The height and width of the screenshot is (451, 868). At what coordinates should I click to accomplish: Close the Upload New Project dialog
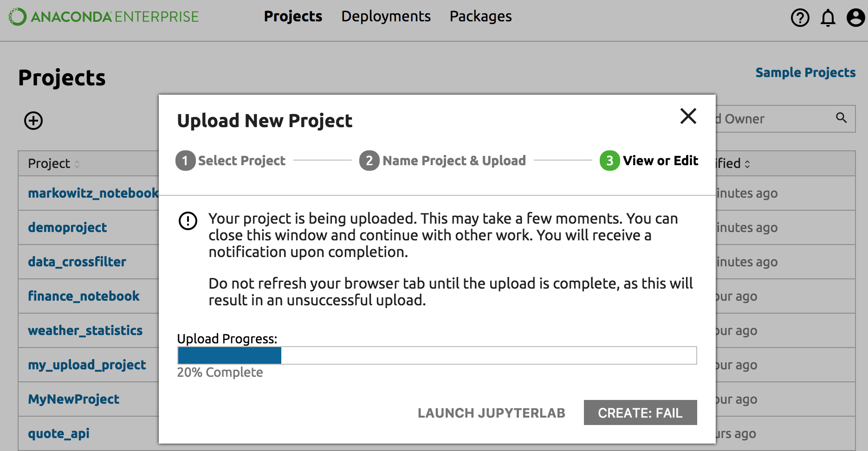click(688, 116)
